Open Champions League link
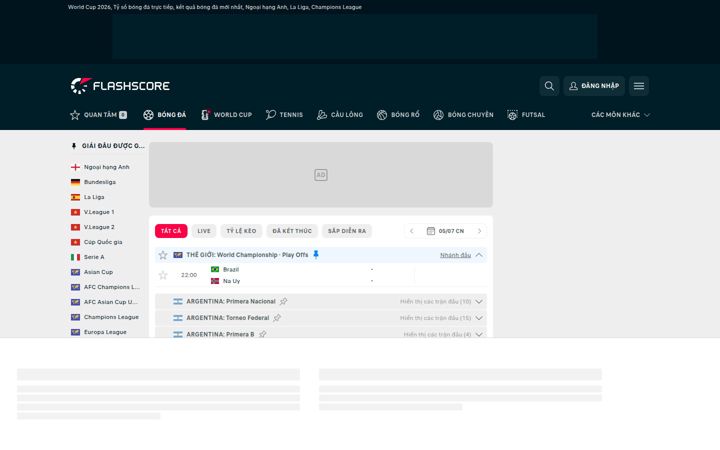This screenshot has width=720, height=450. [x=111, y=317]
